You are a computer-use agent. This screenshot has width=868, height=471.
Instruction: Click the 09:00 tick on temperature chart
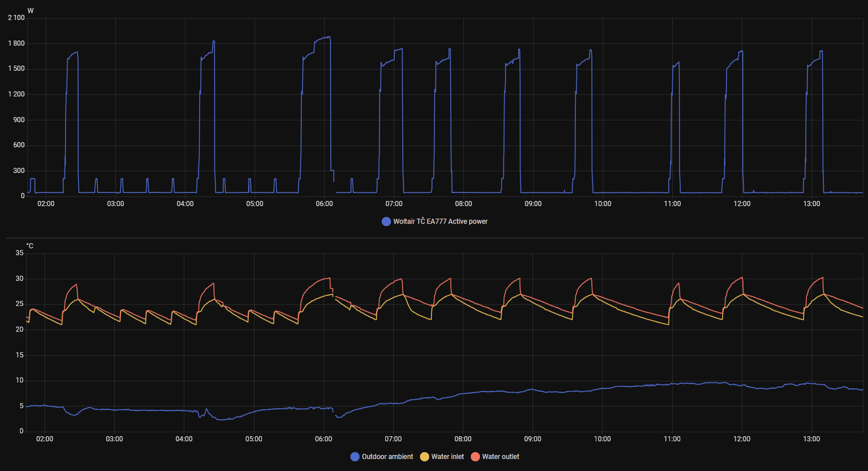point(532,439)
